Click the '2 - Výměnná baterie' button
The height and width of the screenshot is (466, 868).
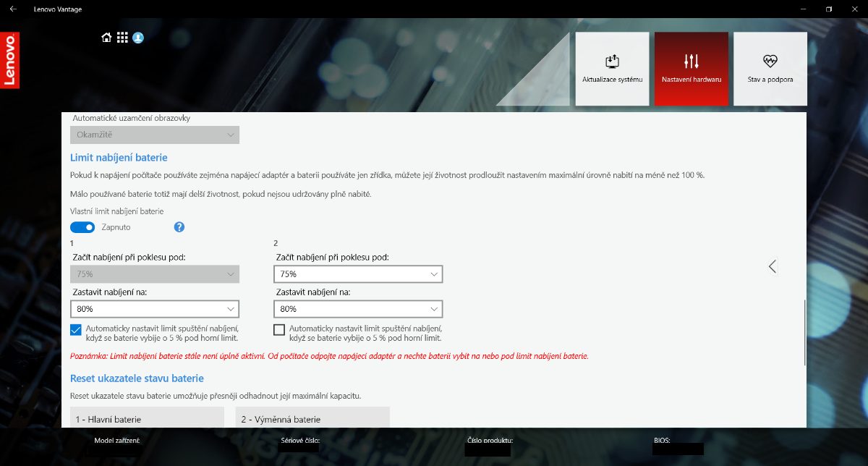[x=312, y=418]
